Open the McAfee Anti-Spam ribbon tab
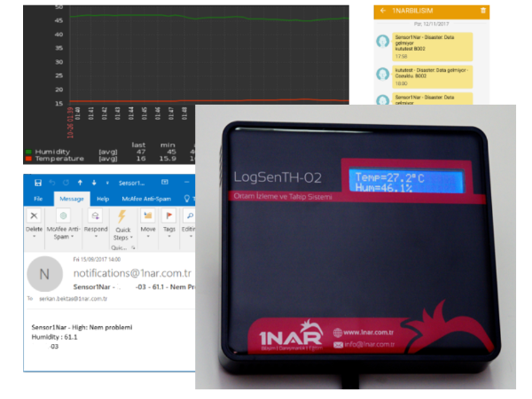Image resolution: width=532 pixels, height=399 pixels. point(146,199)
